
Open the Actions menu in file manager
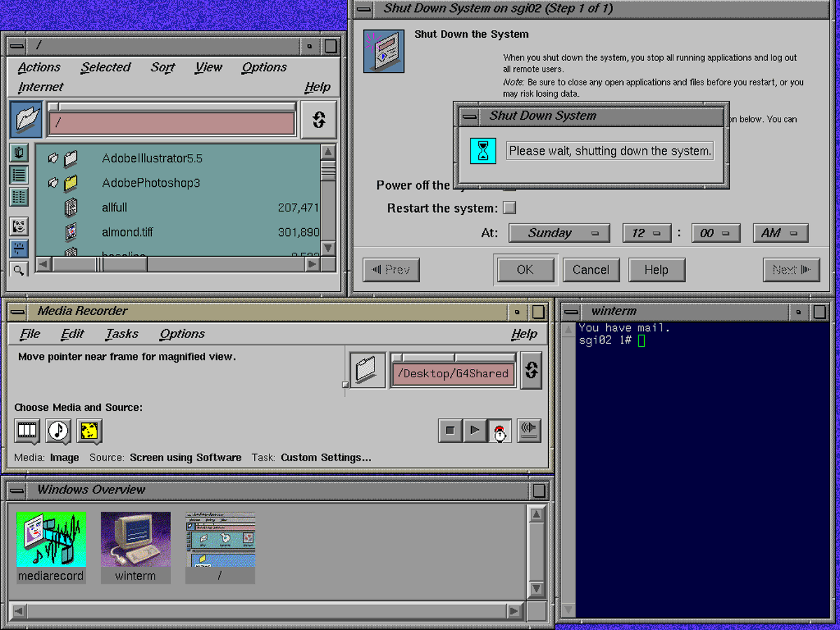(x=39, y=68)
